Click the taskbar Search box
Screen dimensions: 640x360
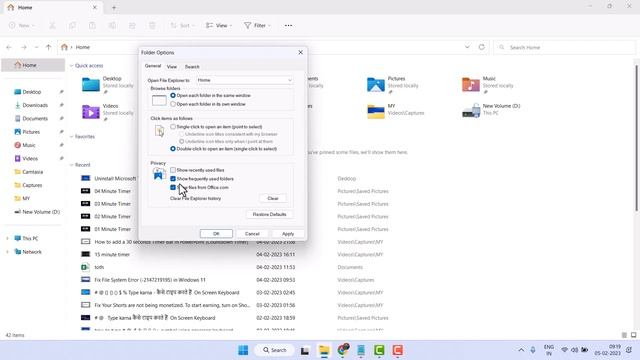pyautogui.click(x=274, y=350)
